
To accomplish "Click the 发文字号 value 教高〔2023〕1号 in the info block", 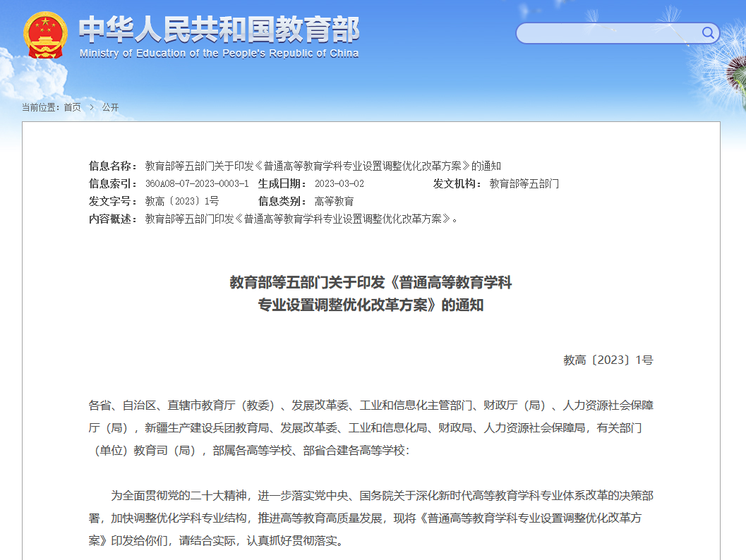I will 182,201.
